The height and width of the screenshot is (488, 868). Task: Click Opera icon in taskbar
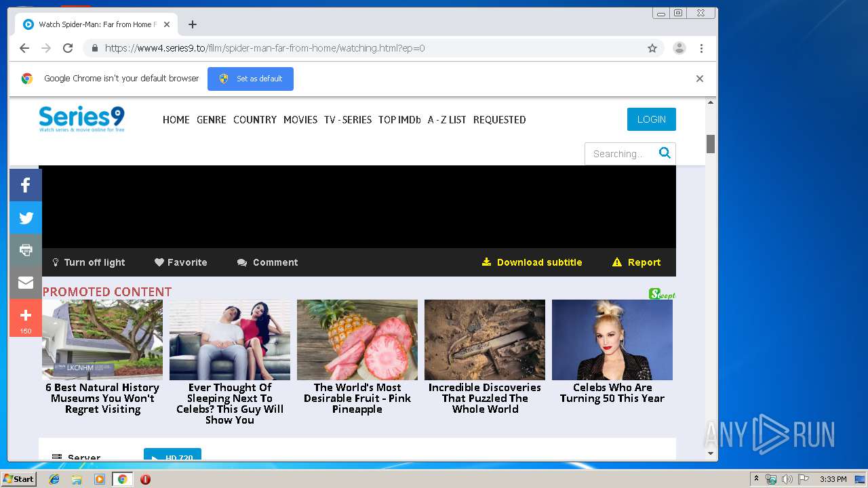pos(145,479)
